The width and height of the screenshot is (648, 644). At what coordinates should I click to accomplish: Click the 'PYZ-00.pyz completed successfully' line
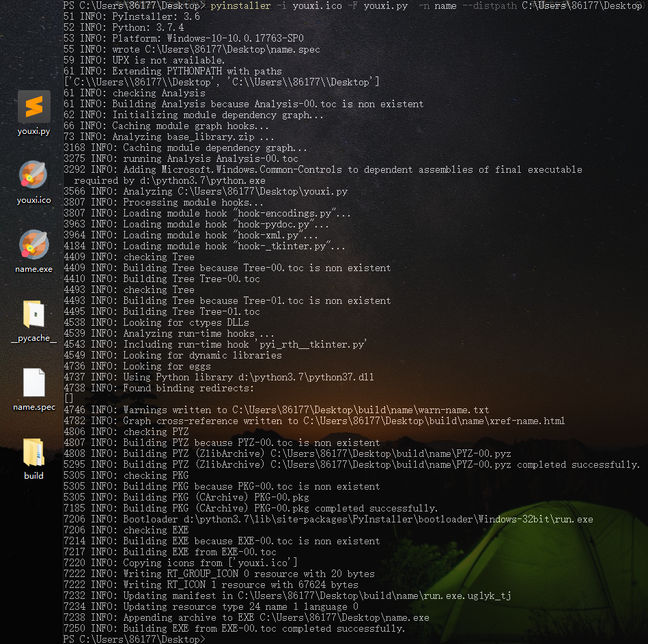(x=351, y=464)
